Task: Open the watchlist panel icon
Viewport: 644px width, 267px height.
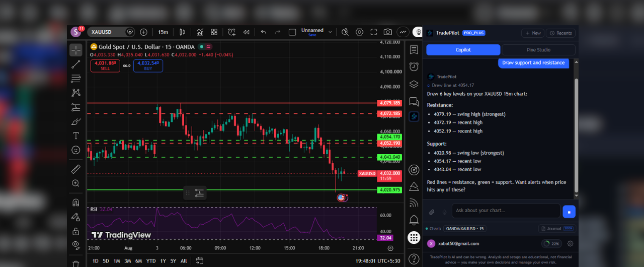Action: tap(414, 50)
